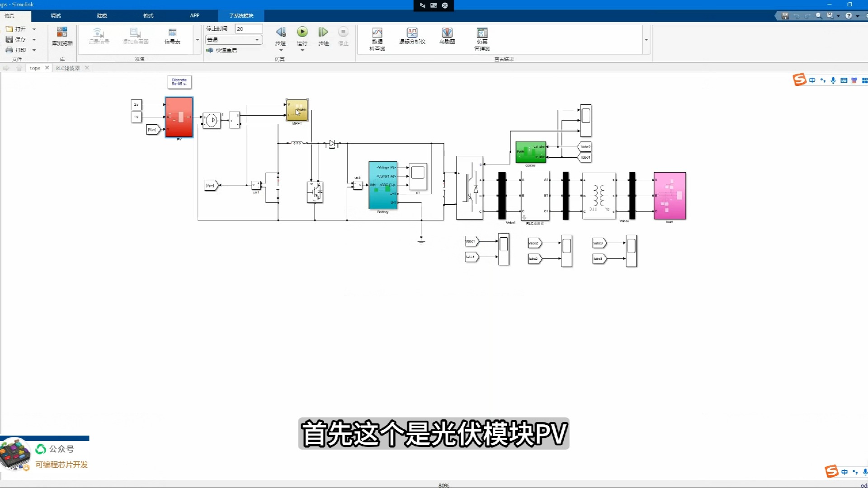Click the back navigation arrow near tabs
The width and height of the screenshot is (868, 488).
tap(6, 68)
